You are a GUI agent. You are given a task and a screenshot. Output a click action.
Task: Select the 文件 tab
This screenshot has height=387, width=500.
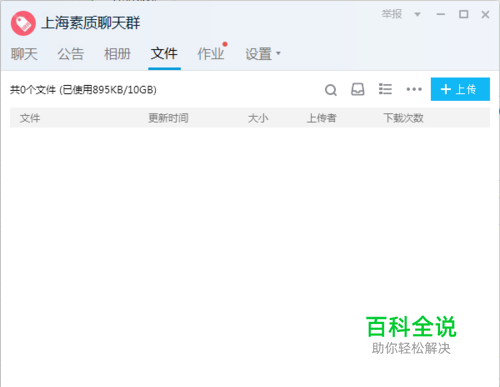164,54
